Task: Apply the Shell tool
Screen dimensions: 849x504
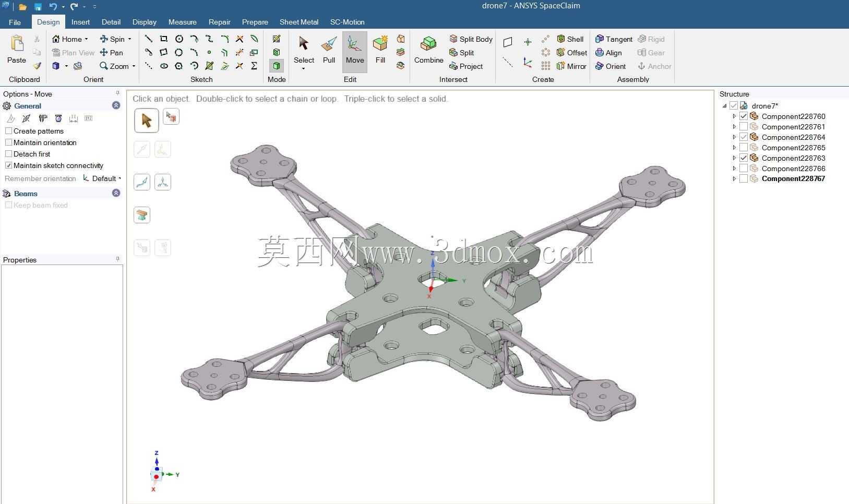Action: 570,39
